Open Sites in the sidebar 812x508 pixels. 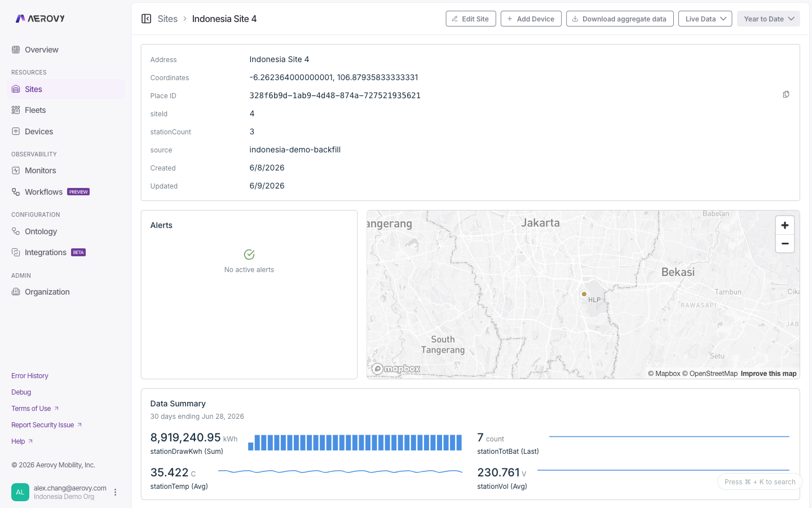[65, 89]
